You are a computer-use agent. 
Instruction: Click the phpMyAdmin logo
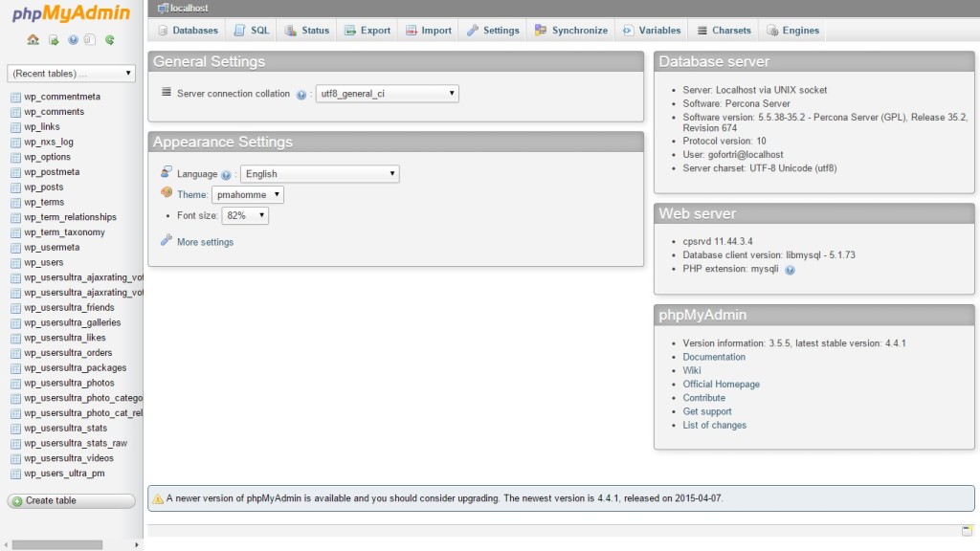[71, 13]
